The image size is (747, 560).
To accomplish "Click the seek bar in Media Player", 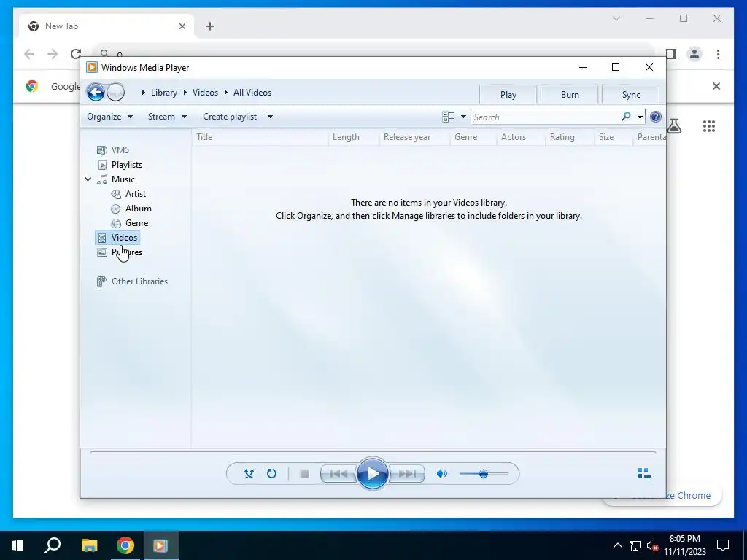I will (373, 452).
